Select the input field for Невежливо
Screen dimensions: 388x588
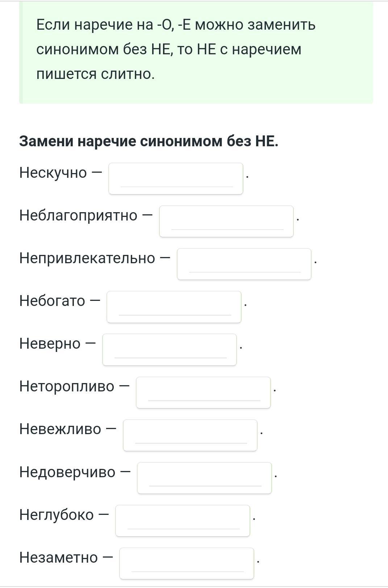click(190, 435)
